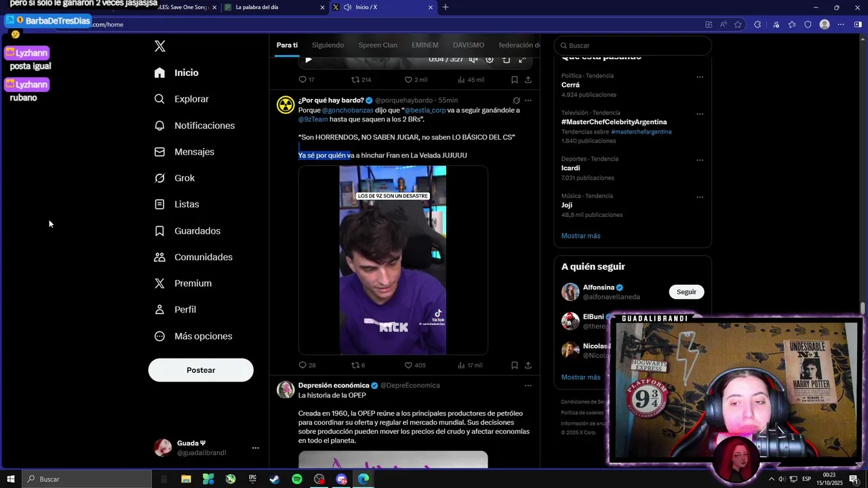Open Listas in the sidebar
Viewport: 868px width, 488px height.
(176, 204)
